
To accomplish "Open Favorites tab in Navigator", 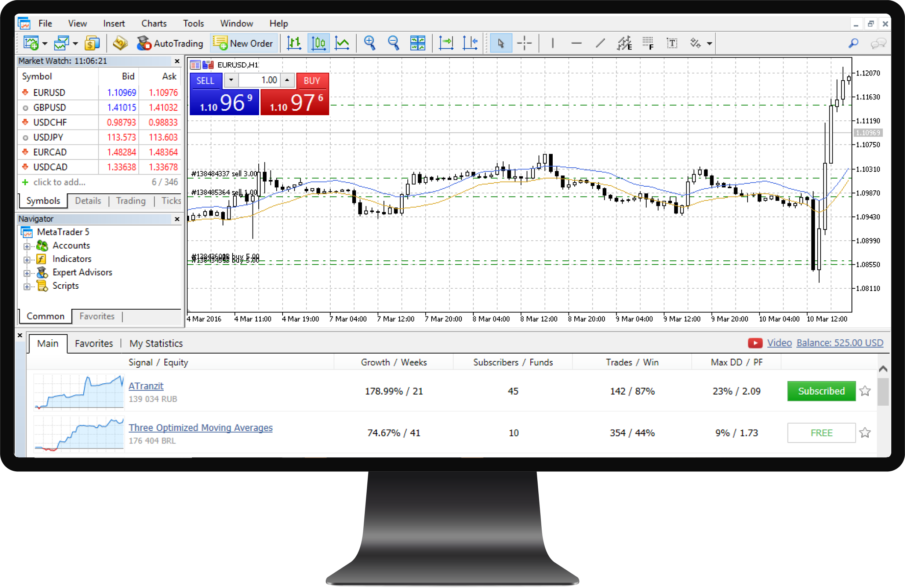I will pos(97,316).
